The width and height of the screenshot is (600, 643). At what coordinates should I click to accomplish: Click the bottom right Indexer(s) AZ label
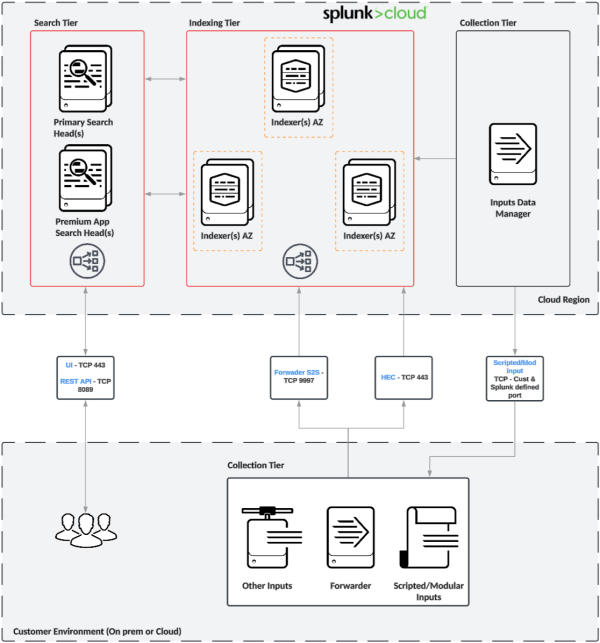(369, 236)
